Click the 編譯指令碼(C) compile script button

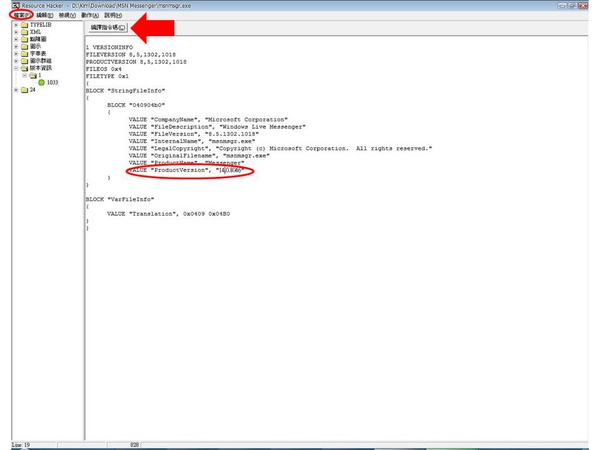pyautogui.click(x=108, y=28)
